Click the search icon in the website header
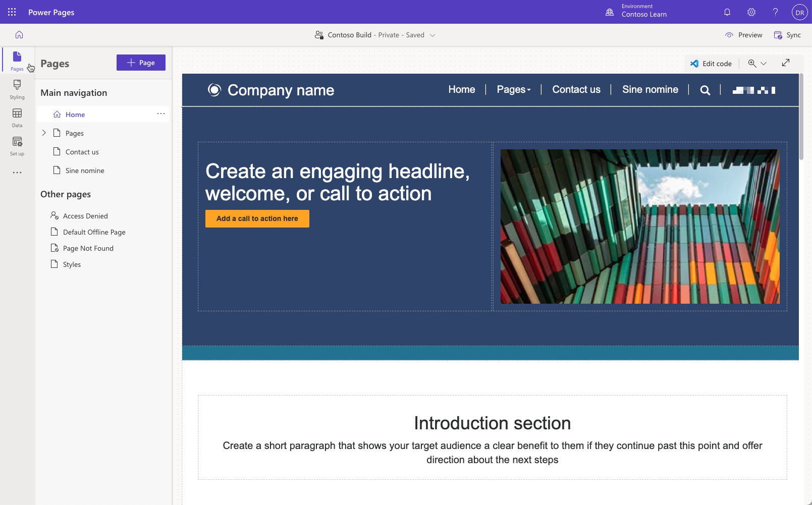 coord(705,90)
